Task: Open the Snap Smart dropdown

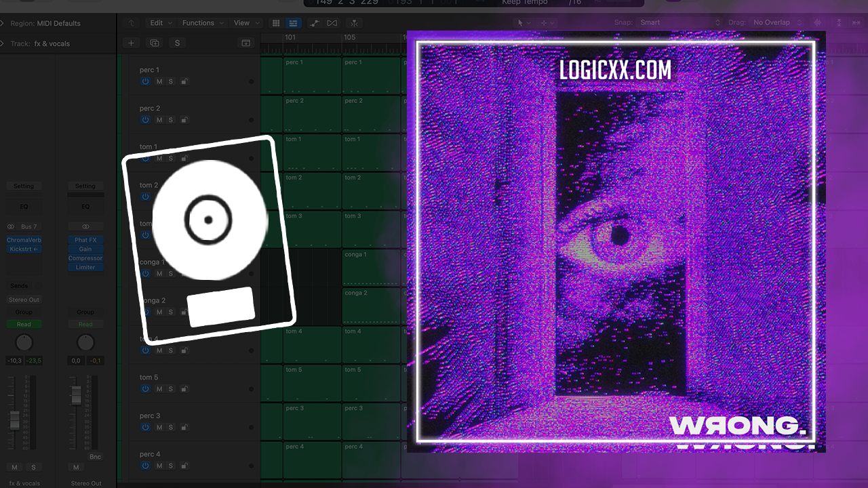Action: tap(680, 23)
